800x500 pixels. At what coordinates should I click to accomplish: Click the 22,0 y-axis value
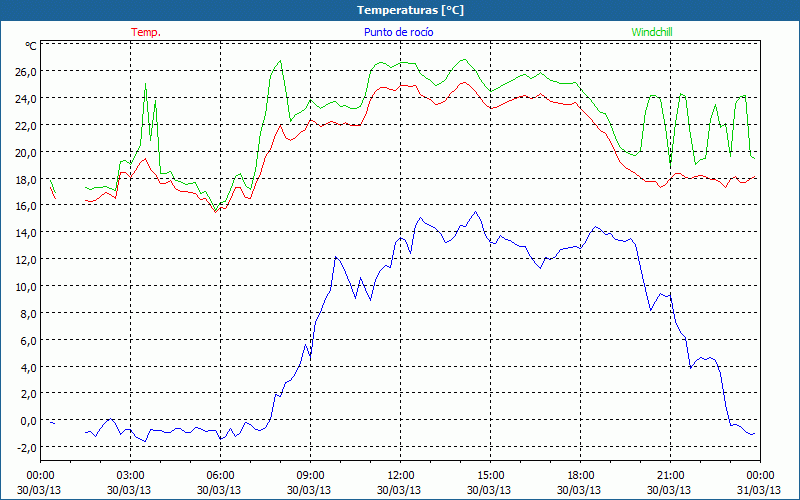(x=26, y=126)
